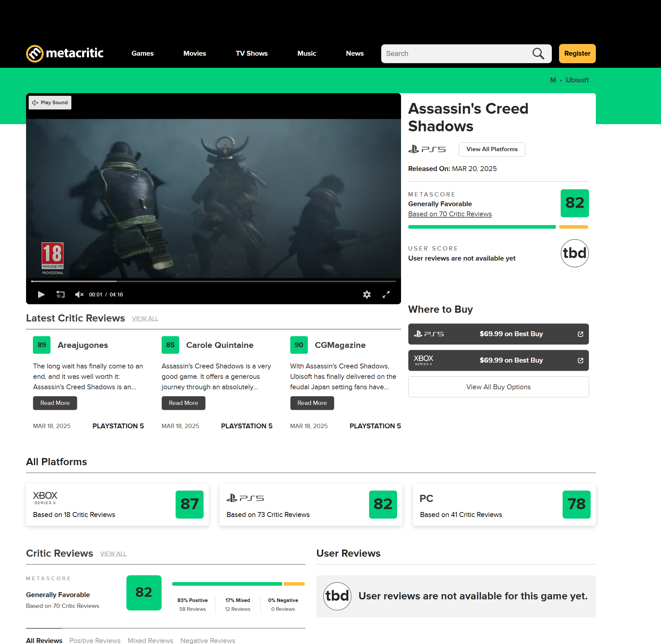This screenshot has height=644, width=661.
Task: Select the Negative Reviews tab
Action: click(208, 640)
